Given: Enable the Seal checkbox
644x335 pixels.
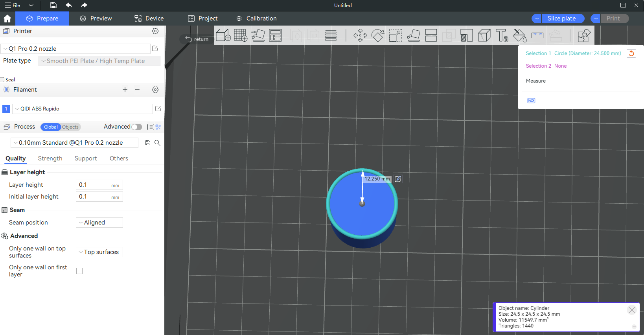Looking at the screenshot, I should pos(2,80).
